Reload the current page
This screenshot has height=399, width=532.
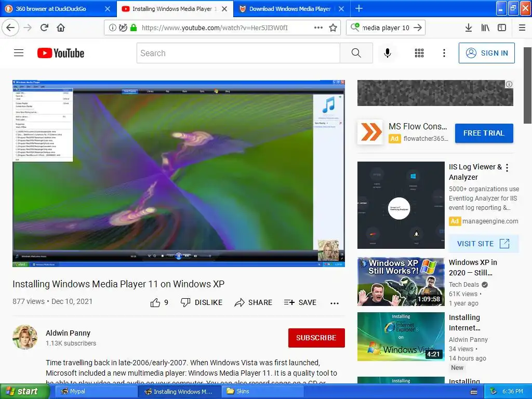tap(45, 28)
